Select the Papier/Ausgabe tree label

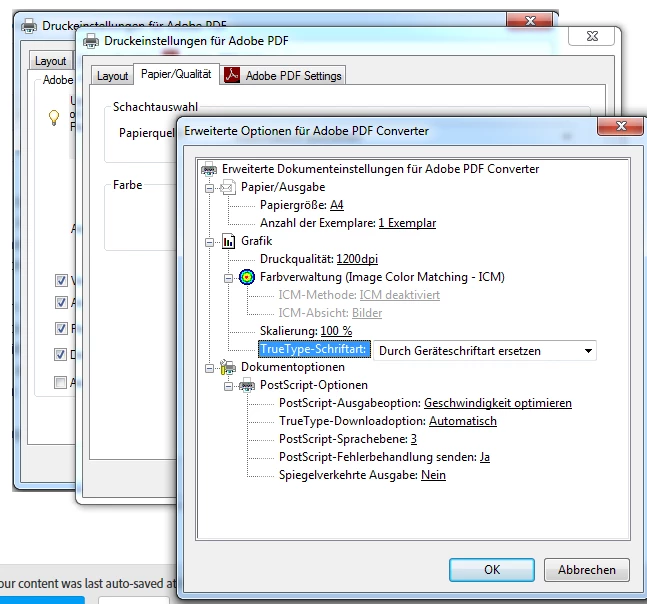(x=283, y=187)
